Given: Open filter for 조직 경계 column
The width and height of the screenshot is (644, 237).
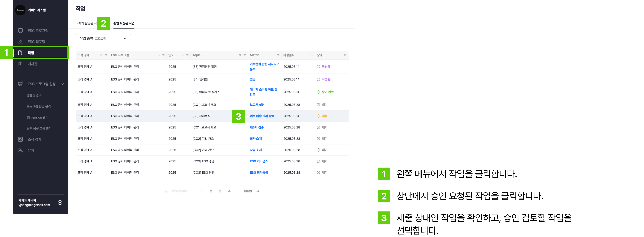Looking at the screenshot, I should pos(106,55).
